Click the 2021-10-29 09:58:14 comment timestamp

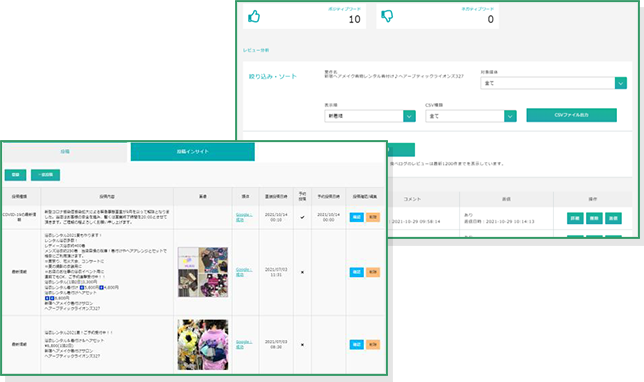416,221
